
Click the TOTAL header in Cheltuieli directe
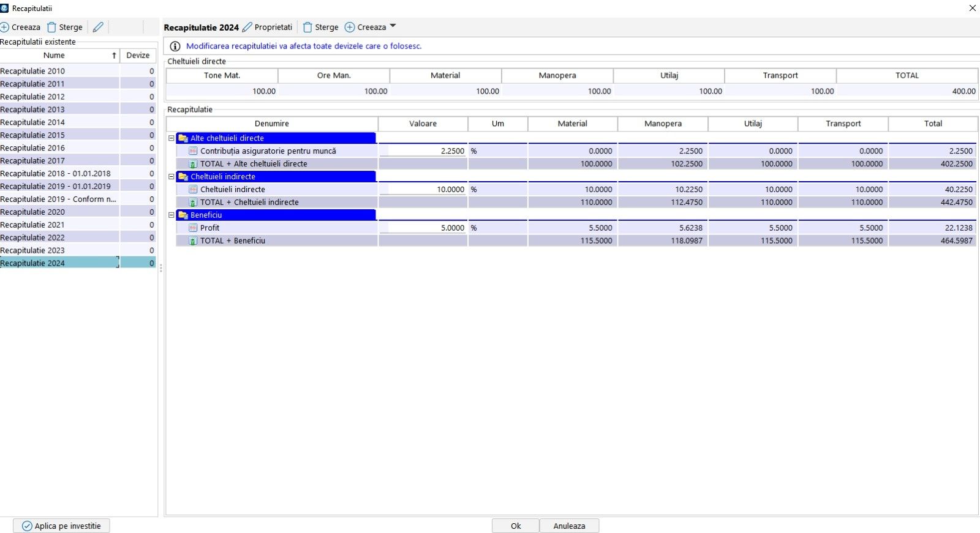click(907, 75)
